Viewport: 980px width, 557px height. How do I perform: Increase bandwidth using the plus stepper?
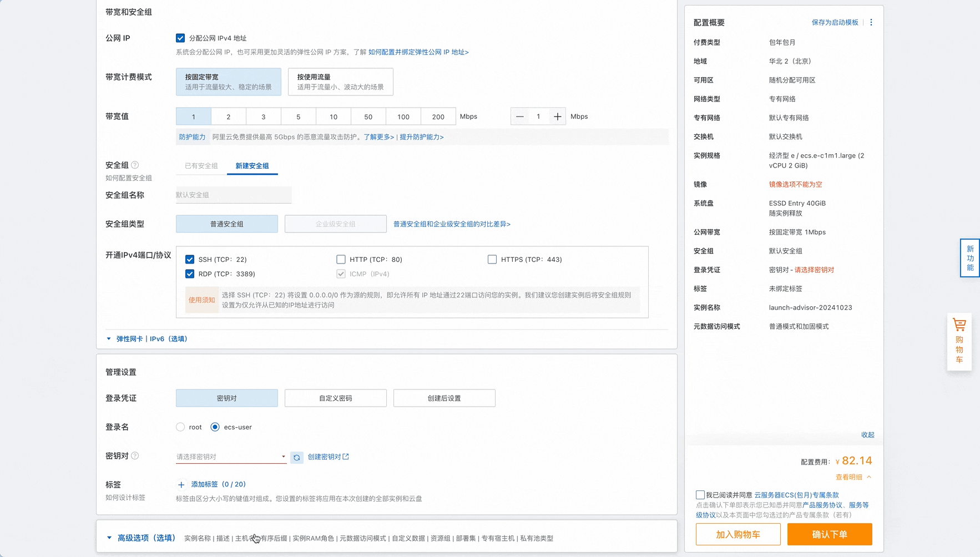click(558, 117)
